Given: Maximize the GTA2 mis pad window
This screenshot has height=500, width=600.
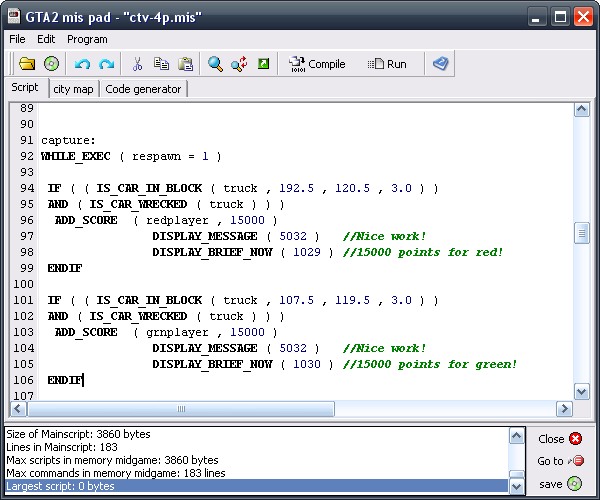Looking at the screenshot, I should 560,17.
